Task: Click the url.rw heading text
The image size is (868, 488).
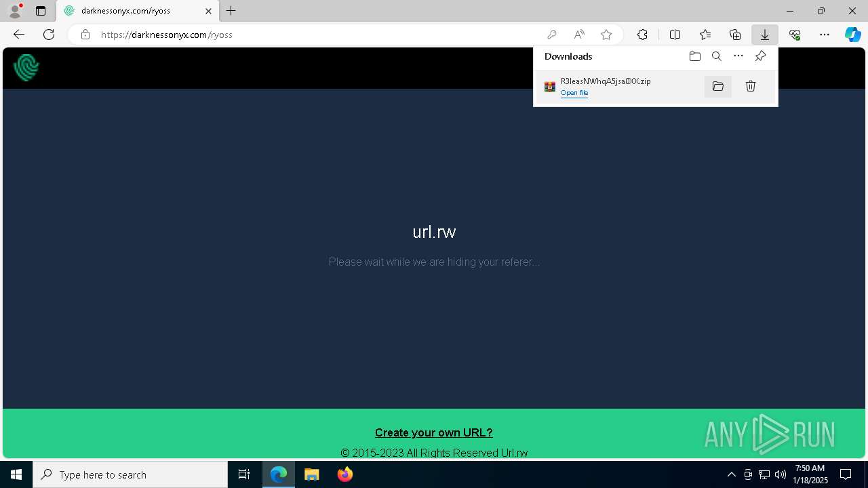Action: coord(434,232)
